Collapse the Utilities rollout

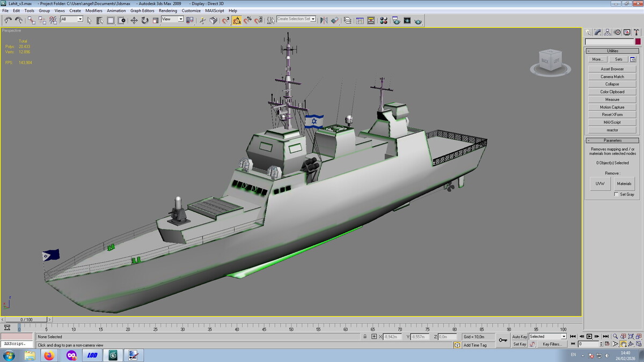click(x=612, y=51)
